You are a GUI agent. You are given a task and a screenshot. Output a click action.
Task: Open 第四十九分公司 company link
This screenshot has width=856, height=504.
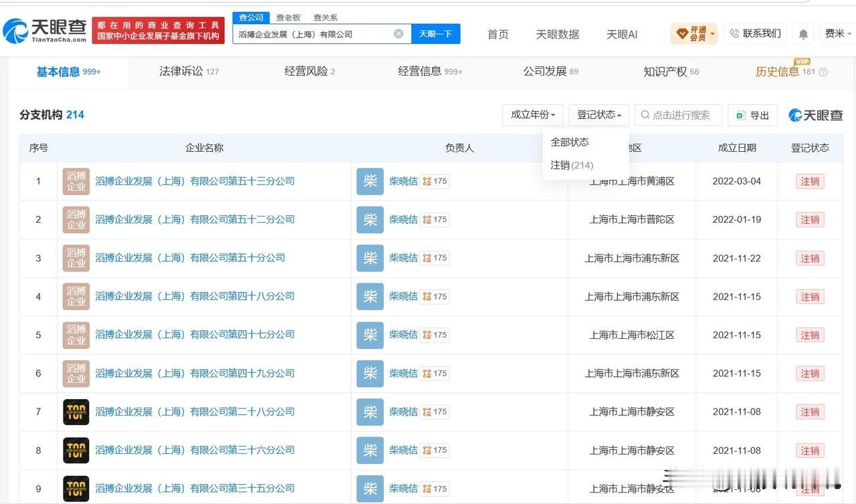coord(195,373)
